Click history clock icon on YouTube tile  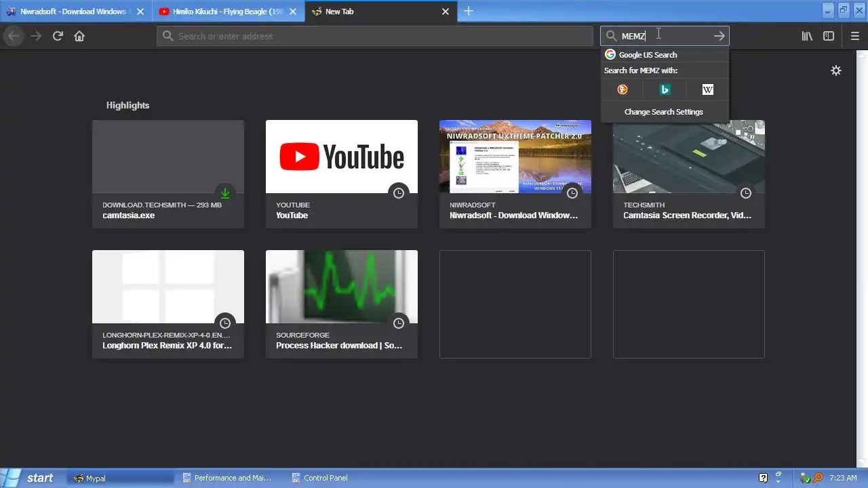[399, 193]
